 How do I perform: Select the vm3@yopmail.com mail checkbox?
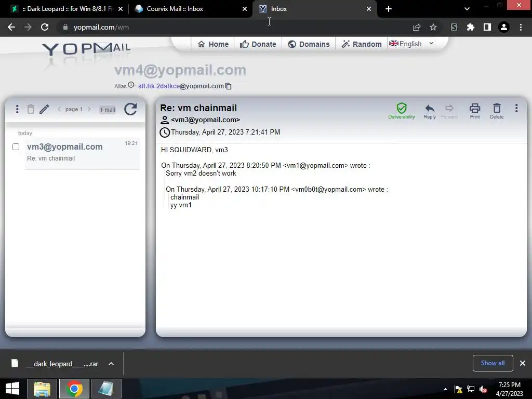coord(16,147)
